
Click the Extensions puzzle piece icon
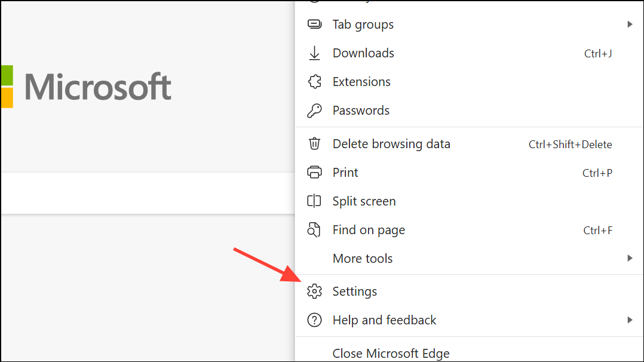coord(315,82)
